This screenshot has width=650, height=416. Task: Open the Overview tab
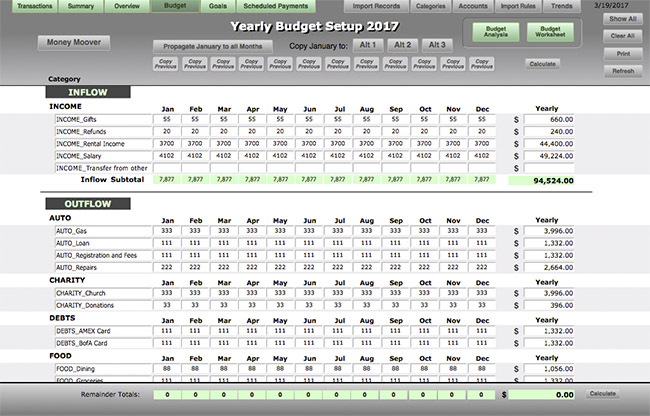pos(127,6)
